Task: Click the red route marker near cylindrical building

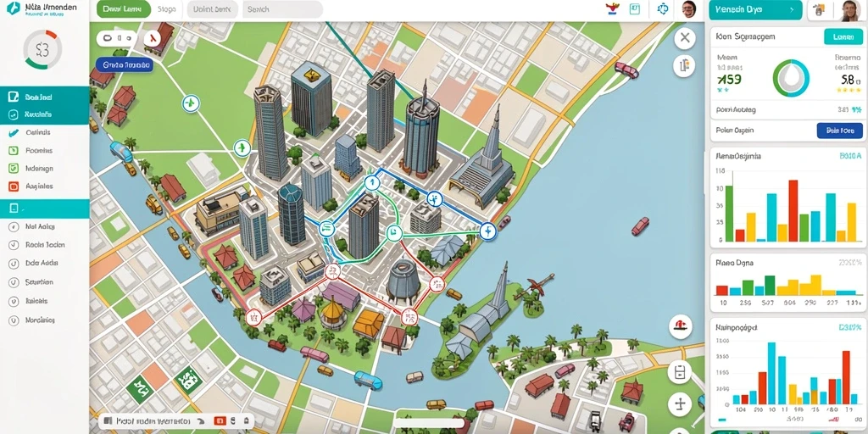Action: [437, 285]
